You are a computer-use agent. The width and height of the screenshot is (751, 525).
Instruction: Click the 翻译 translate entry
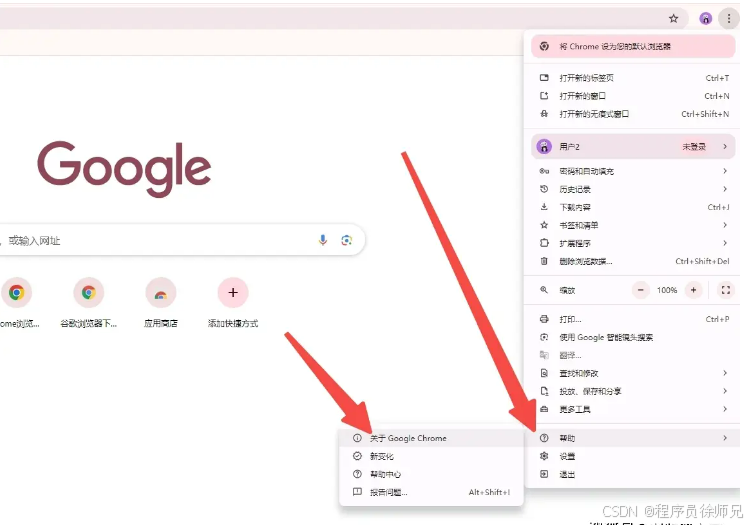click(633, 355)
